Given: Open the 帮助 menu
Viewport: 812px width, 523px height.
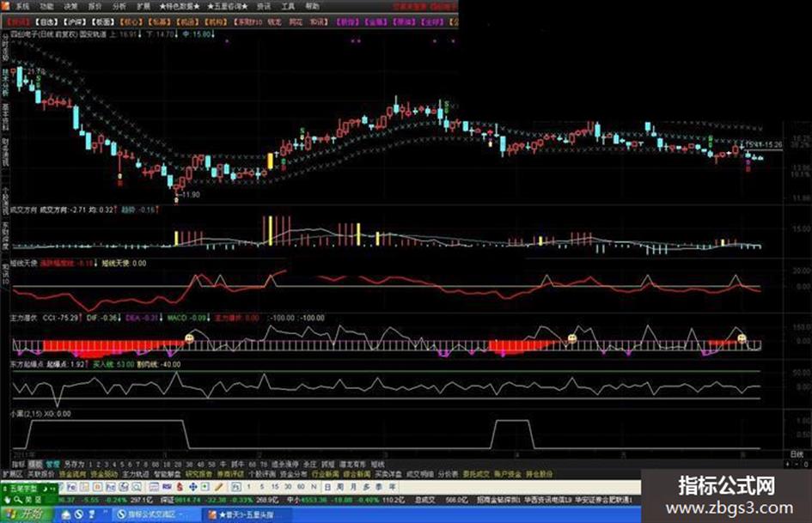Looking at the screenshot, I should click(x=312, y=6).
